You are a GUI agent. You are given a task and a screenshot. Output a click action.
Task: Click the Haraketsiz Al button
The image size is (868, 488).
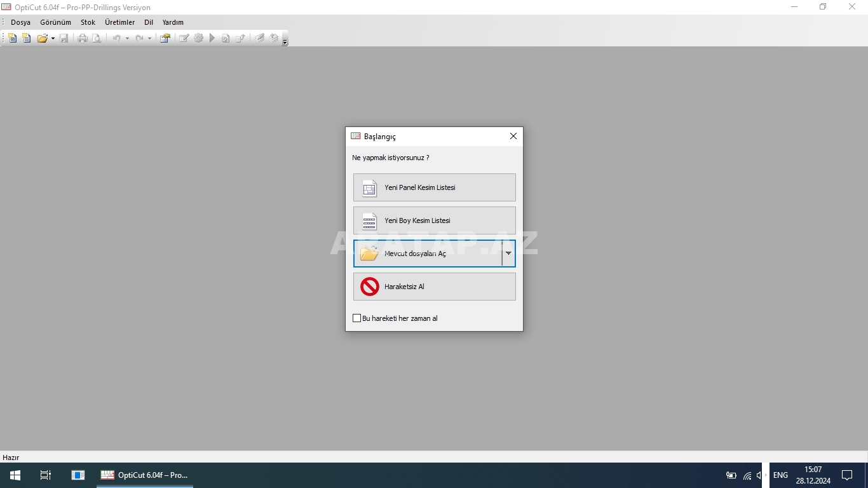click(x=435, y=287)
